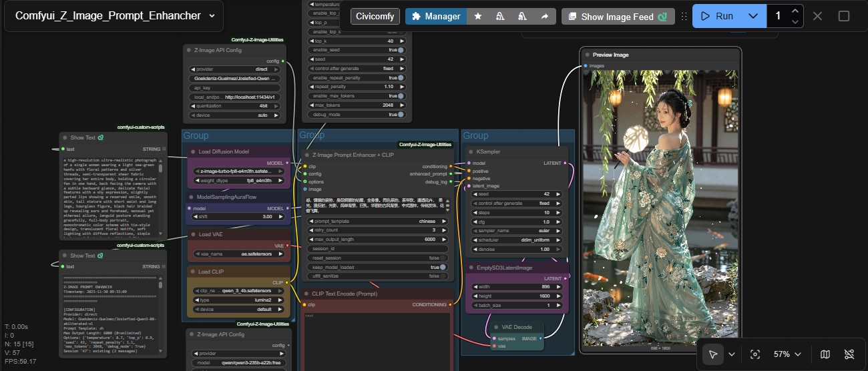This screenshot has height=371, width=868.
Task: Collapse Load CLIP node via title dot
Action: tap(192, 272)
